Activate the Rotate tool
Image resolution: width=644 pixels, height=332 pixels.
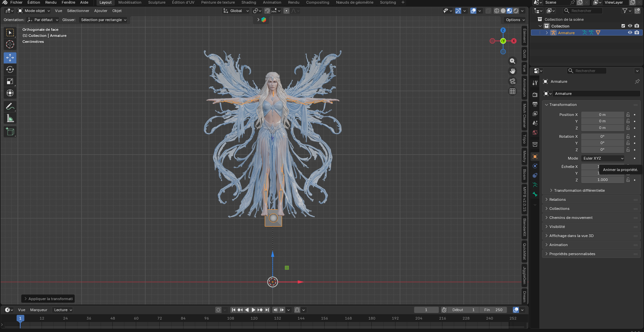coord(10,69)
